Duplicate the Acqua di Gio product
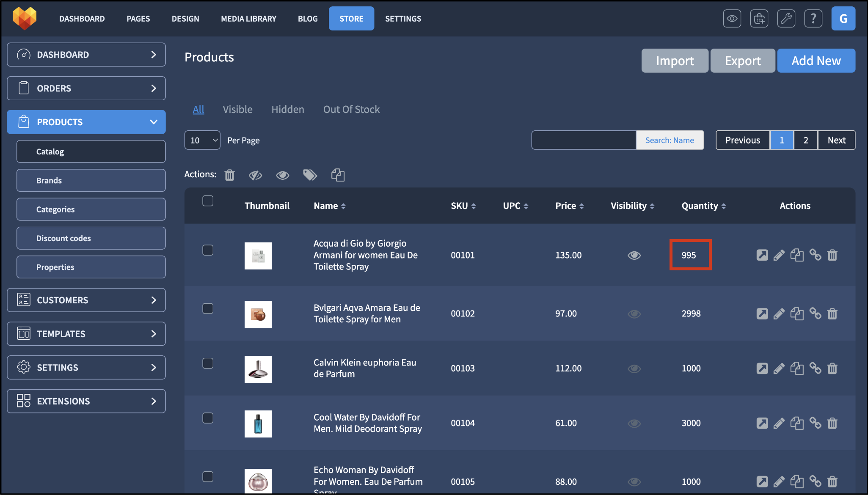 click(x=797, y=255)
